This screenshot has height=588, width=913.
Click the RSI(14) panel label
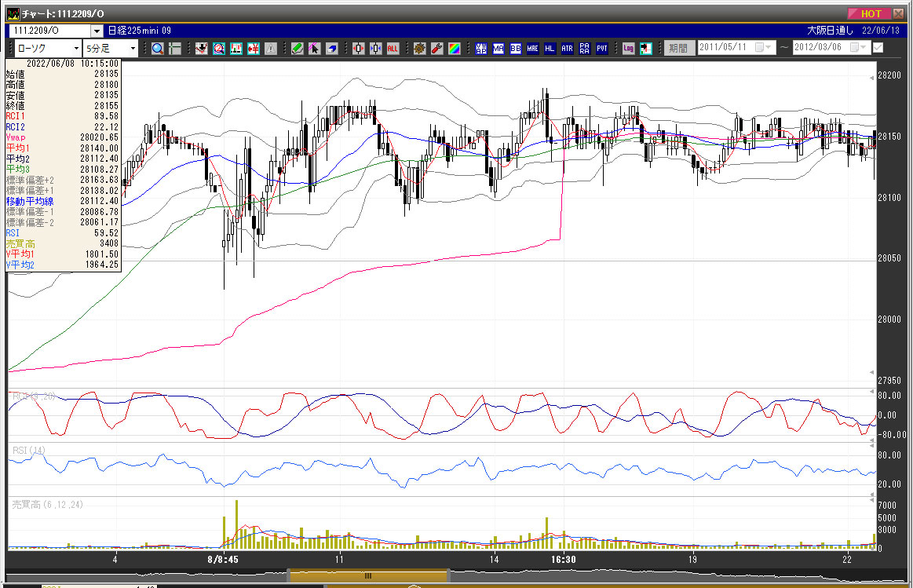point(28,450)
